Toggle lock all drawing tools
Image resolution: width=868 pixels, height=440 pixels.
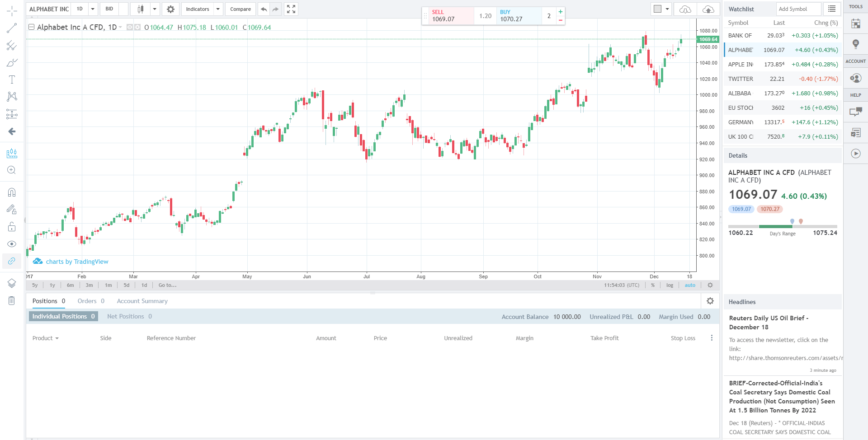click(x=12, y=226)
